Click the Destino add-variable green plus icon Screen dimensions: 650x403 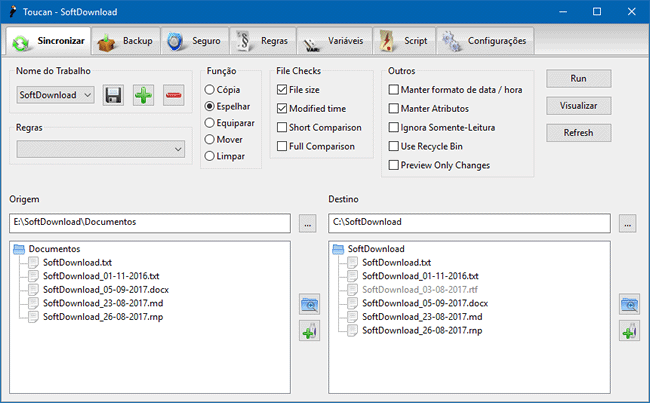(629, 331)
